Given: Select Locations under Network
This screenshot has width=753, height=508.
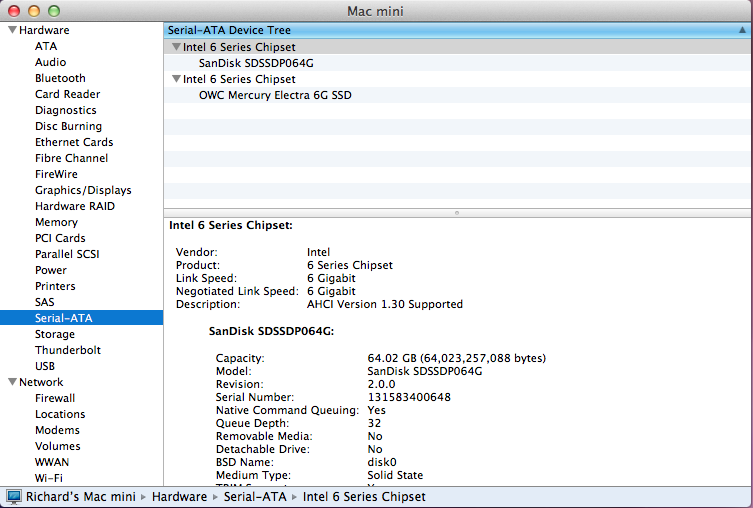Looking at the screenshot, I should [x=60, y=414].
